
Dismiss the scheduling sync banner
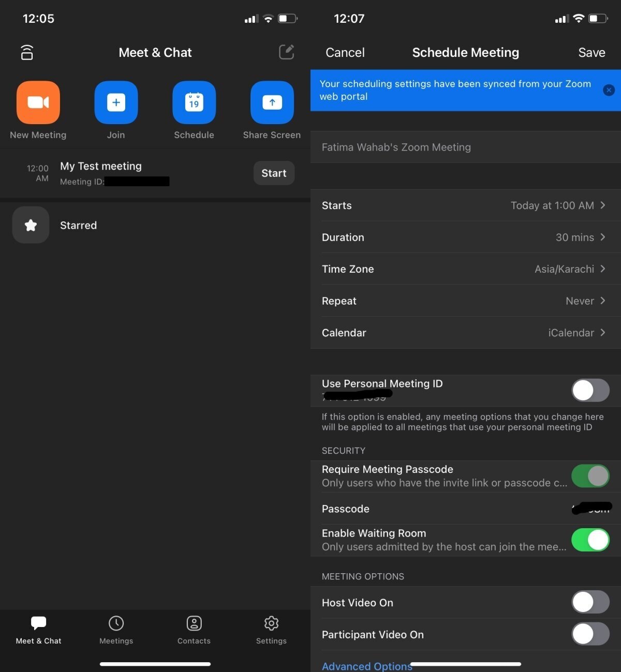609,89
